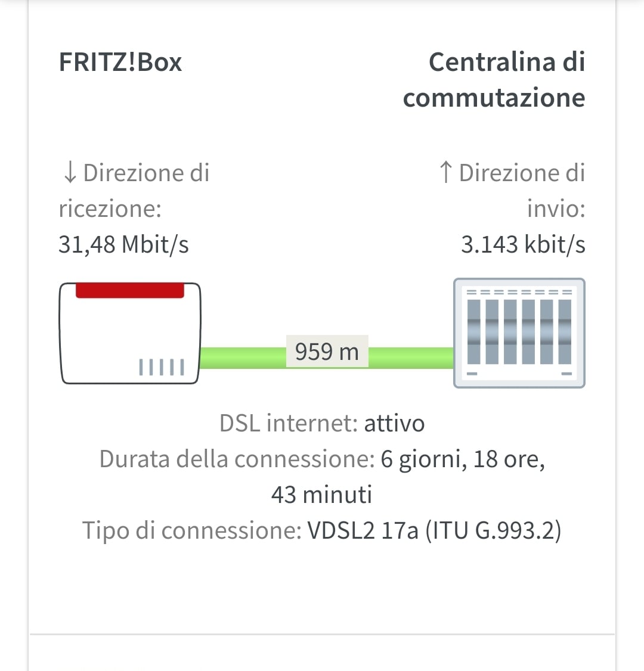Click the green DSL line left segment
This screenshot has width=644, height=671.
[x=243, y=358]
